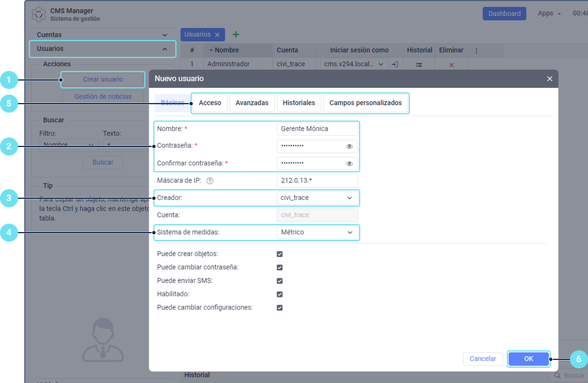Screen dimensions: 588x383
Task: Open the Campos personalizados tab
Action: click(365, 103)
